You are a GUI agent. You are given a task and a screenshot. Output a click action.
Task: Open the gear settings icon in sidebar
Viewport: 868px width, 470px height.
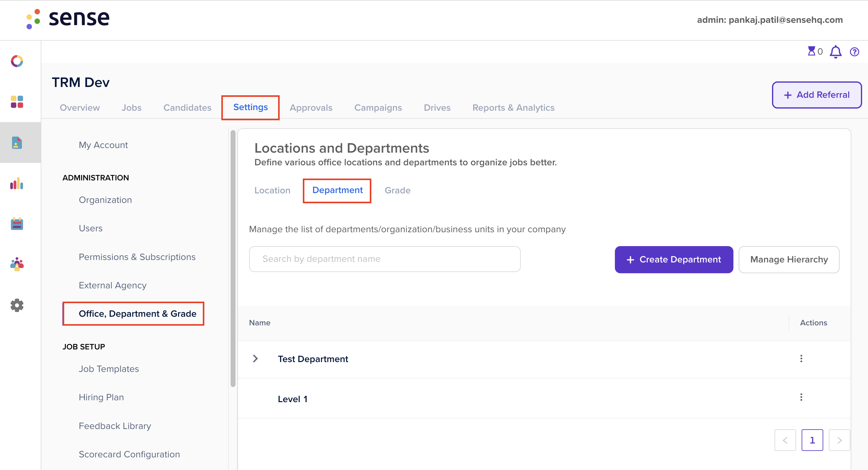tap(17, 305)
